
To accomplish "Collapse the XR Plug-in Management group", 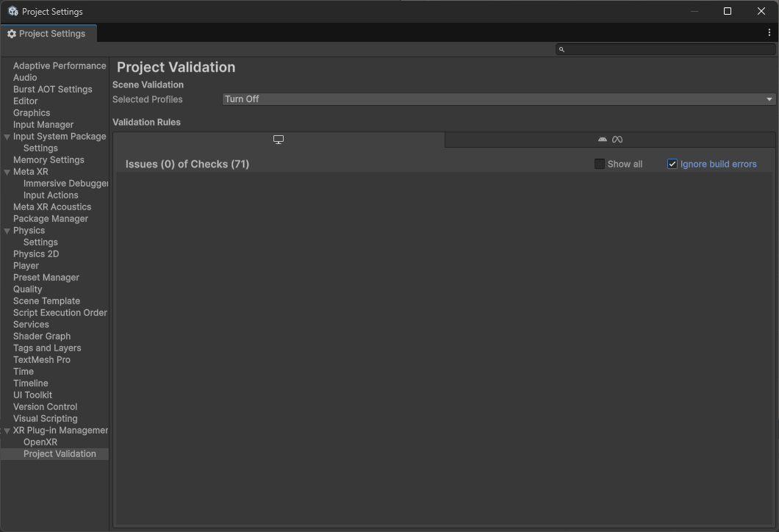I will point(7,431).
